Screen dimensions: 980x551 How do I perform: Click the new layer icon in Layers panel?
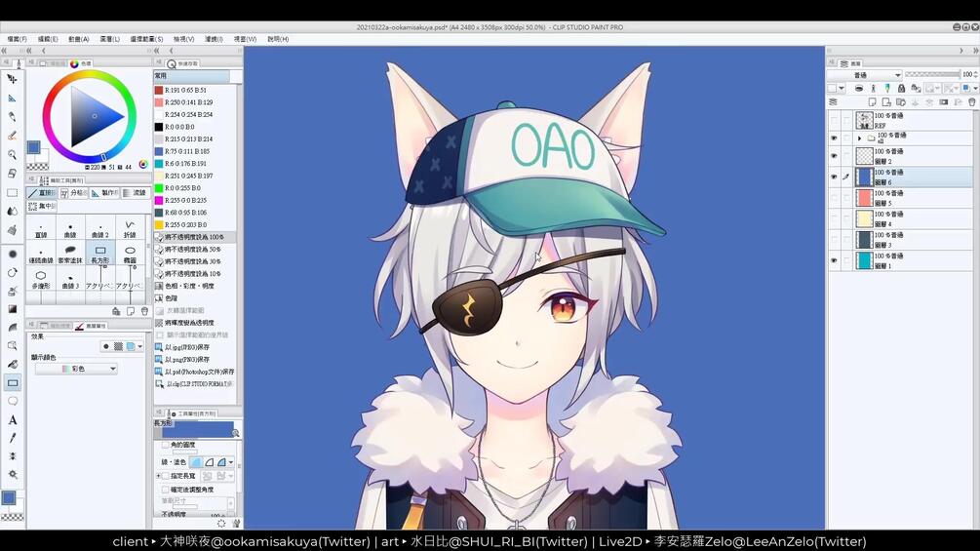(872, 101)
